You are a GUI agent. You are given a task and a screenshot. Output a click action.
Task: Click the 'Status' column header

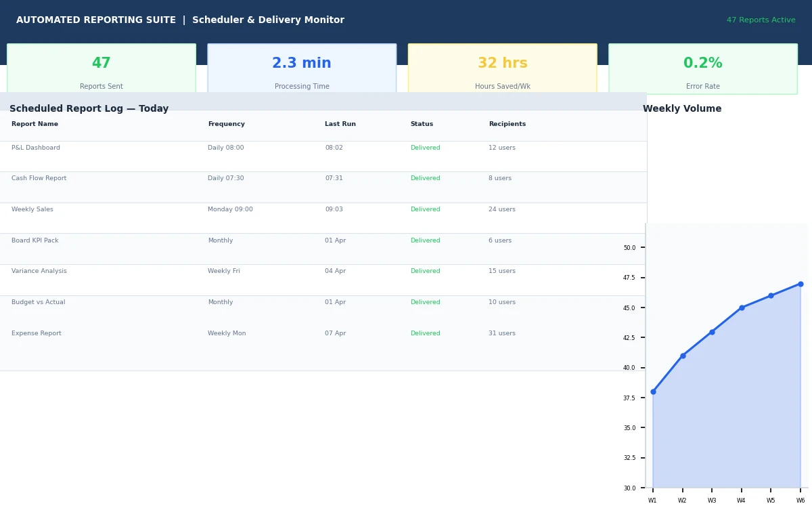pos(422,125)
